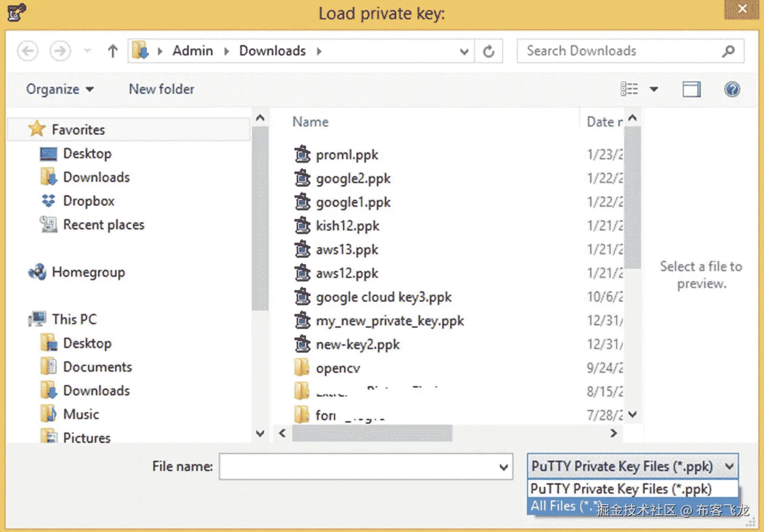The height and width of the screenshot is (532, 764).
Task: Select the aws13.ppk file
Action: pos(347,249)
